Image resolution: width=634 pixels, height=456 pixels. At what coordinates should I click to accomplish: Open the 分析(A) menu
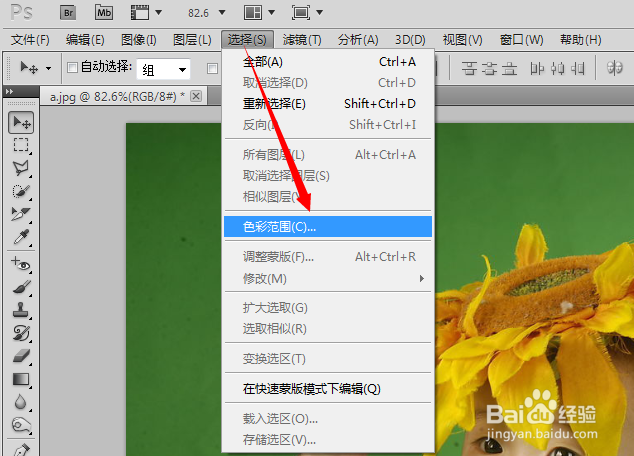tap(358, 40)
